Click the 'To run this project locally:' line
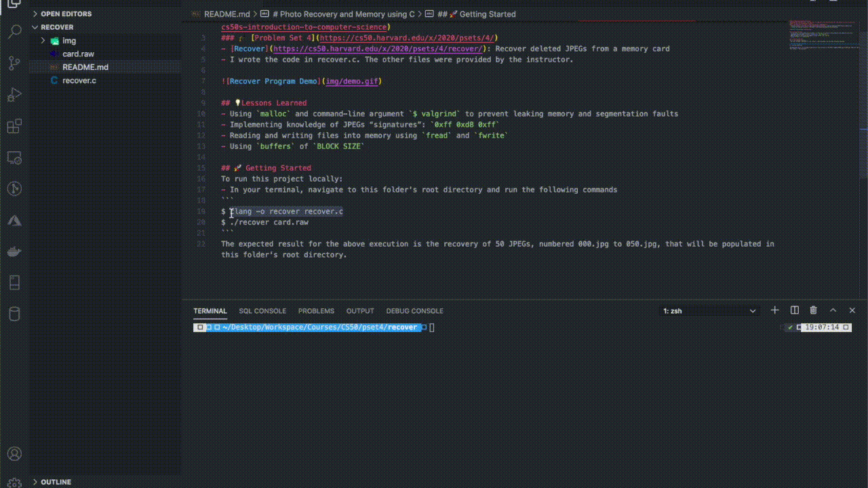This screenshot has width=868, height=488. pyautogui.click(x=282, y=179)
